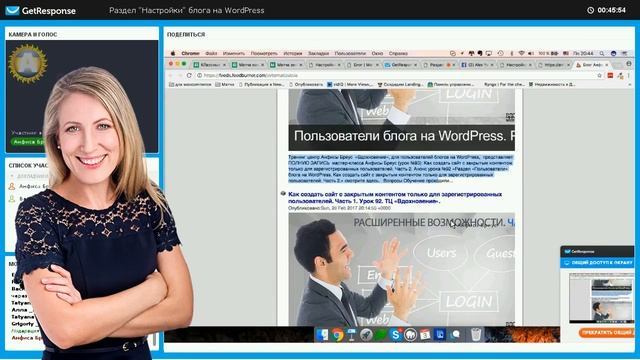The width and height of the screenshot is (640, 360).
Task: Open the Опубликовать bookmark
Action: 306,84
